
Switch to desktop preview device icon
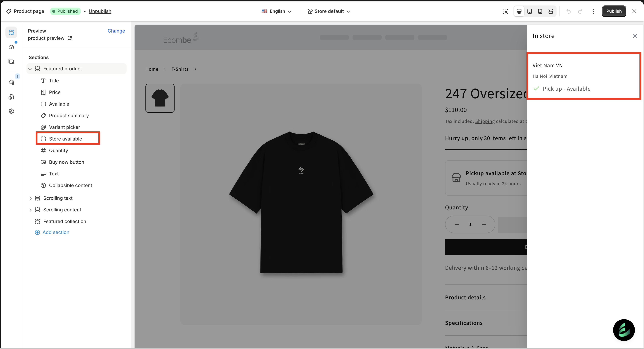[519, 11]
